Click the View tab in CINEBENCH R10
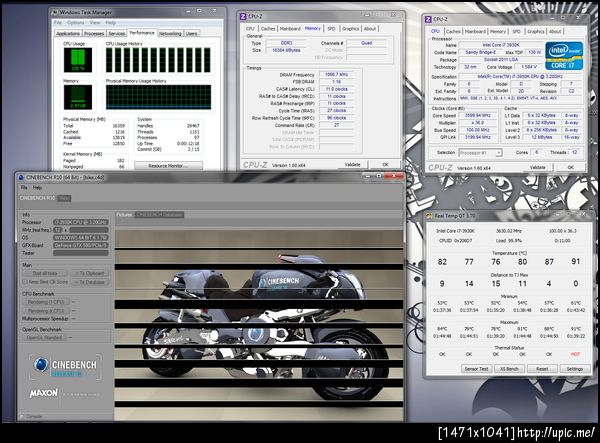This screenshot has height=443, width=600. tap(64, 198)
